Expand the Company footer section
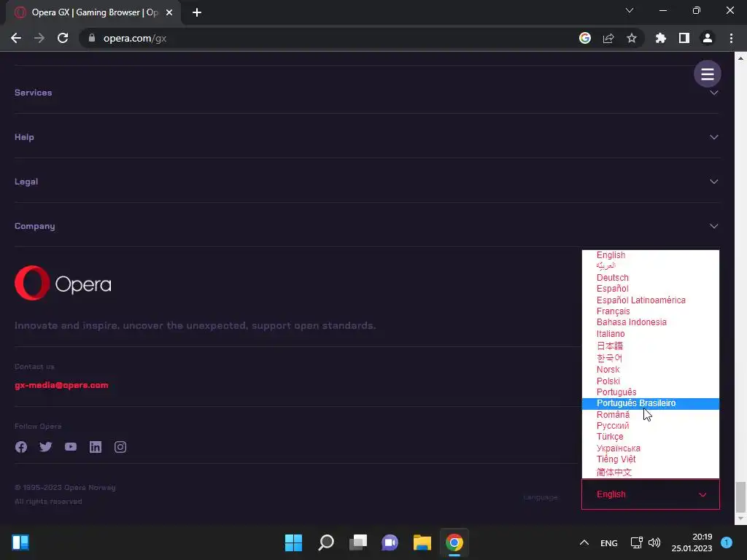 coord(367,226)
